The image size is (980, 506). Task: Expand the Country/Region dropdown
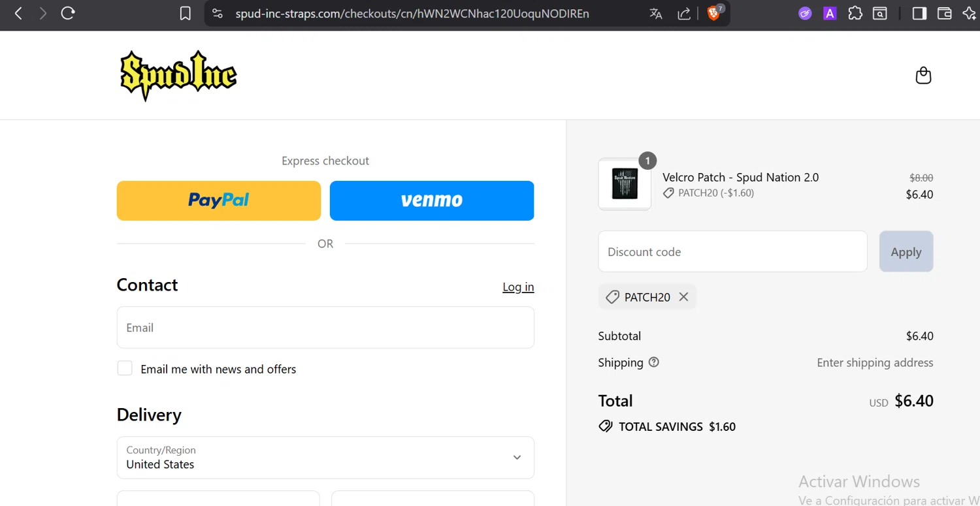(325, 458)
